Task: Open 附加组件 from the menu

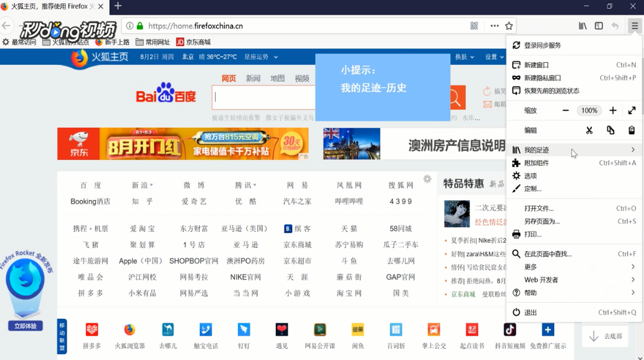Action: 575,163
